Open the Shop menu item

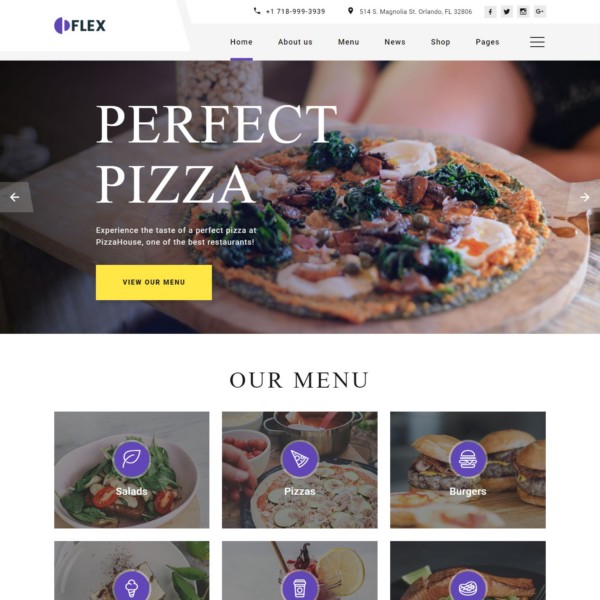click(440, 42)
